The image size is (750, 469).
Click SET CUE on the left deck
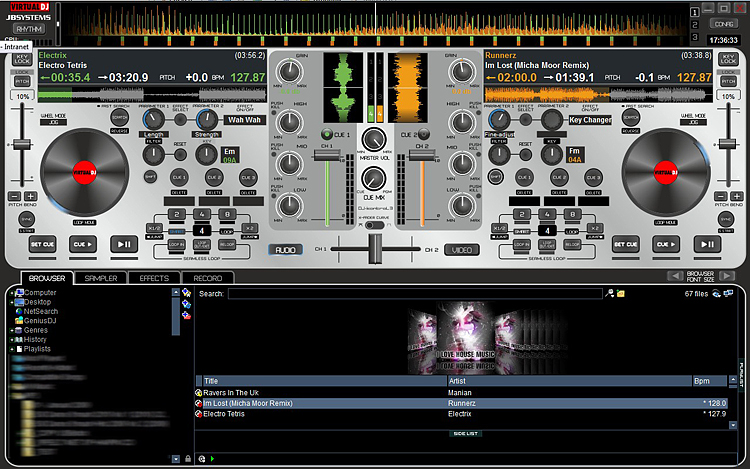click(42, 244)
